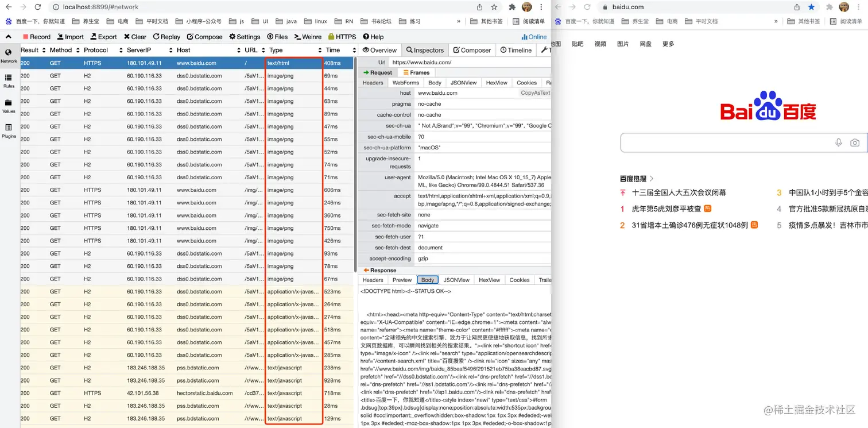Select Request section Cookies tab
The width and height of the screenshot is (868, 428).
(526, 83)
